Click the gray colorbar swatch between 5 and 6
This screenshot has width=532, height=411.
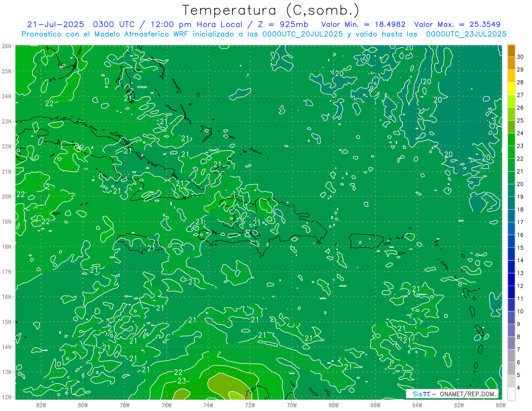[512, 368]
